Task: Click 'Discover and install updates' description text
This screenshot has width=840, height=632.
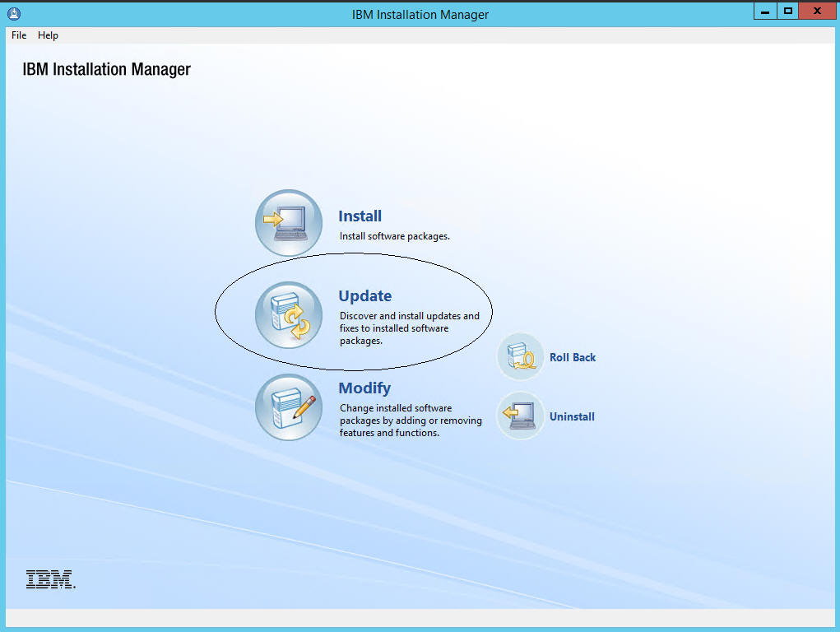Action: [410, 328]
